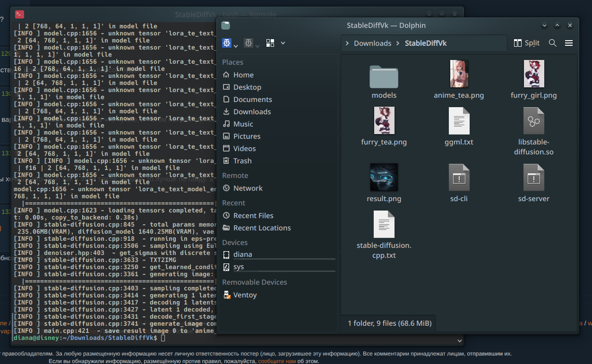Click the Desktop icon in Places

pyautogui.click(x=226, y=87)
